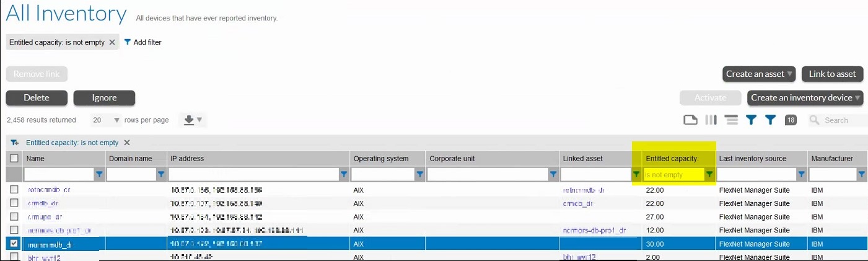The width and height of the screenshot is (868, 261).
Task: Click the Name filter input field
Action: pos(59,175)
